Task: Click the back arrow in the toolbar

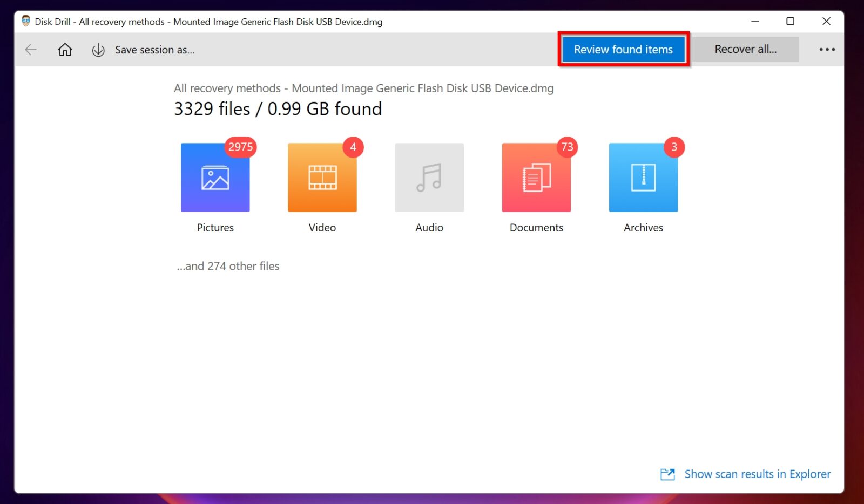Action: click(x=31, y=50)
